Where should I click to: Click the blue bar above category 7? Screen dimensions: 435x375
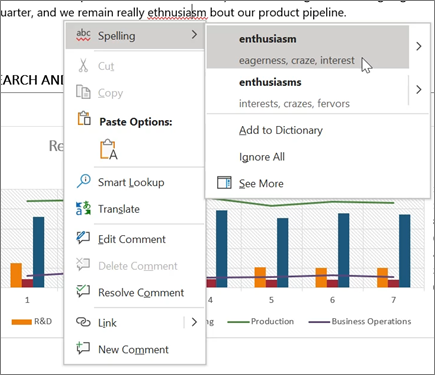point(405,251)
